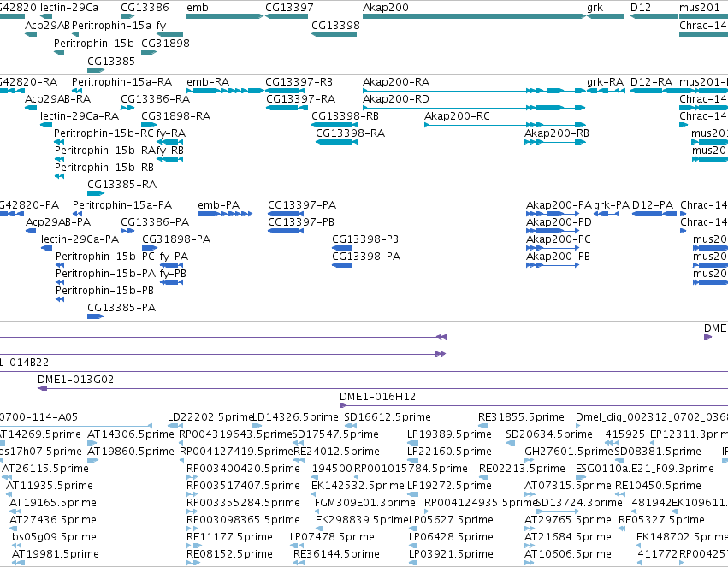Image resolution: width=728 pixels, height=567 pixels.
Task: Open the CG13397-PB protein label
Action: tap(301, 222)
